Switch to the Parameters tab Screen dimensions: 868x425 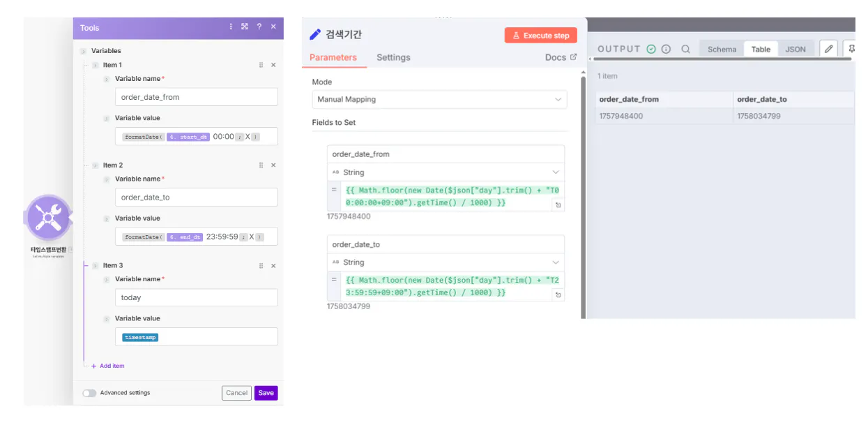click(333, 57)
